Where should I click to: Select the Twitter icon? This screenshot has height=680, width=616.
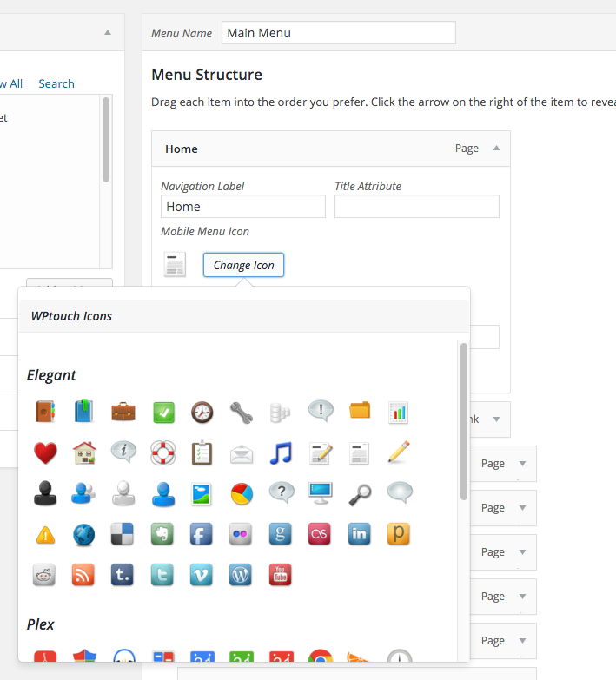click(x=162, y=575)
